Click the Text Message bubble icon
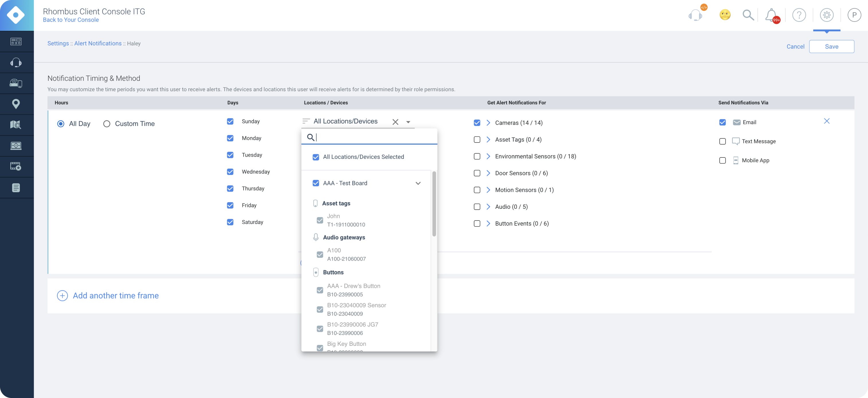The height and width of the screenshot is (398, 868). pos(736,141)
